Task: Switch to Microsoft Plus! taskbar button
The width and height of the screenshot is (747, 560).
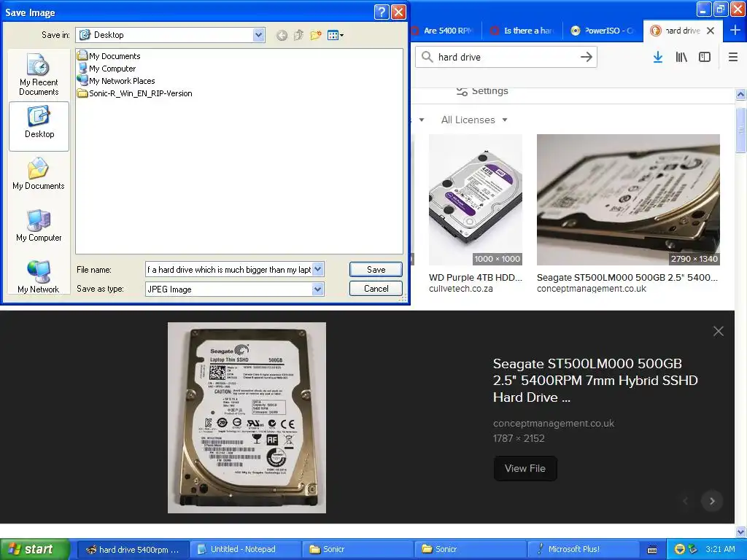Action: click(x=582, y=550)
